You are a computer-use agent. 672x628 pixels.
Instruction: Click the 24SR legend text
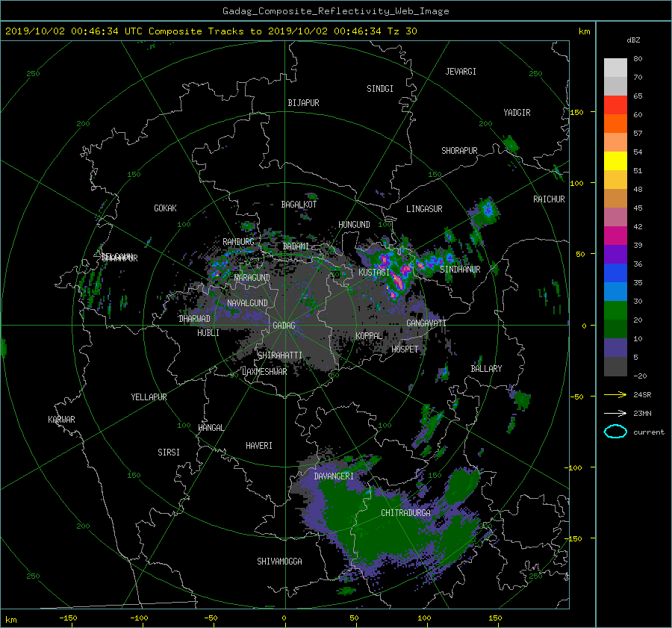click(x=642, y=395)
